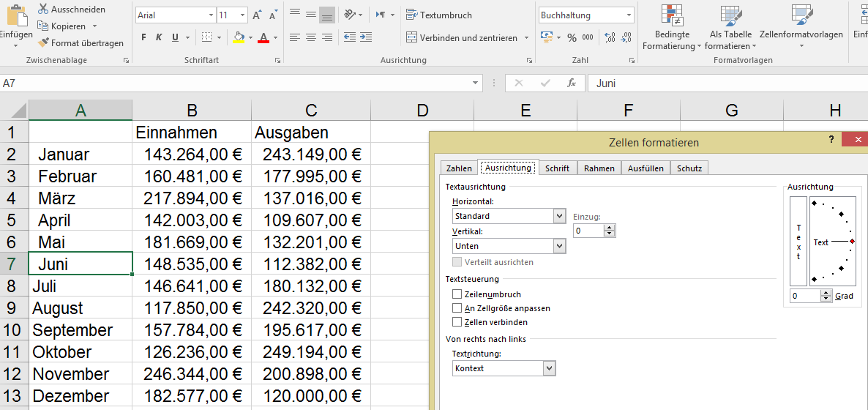Open the Horizontal alignment dropdown

pos(560,216)
